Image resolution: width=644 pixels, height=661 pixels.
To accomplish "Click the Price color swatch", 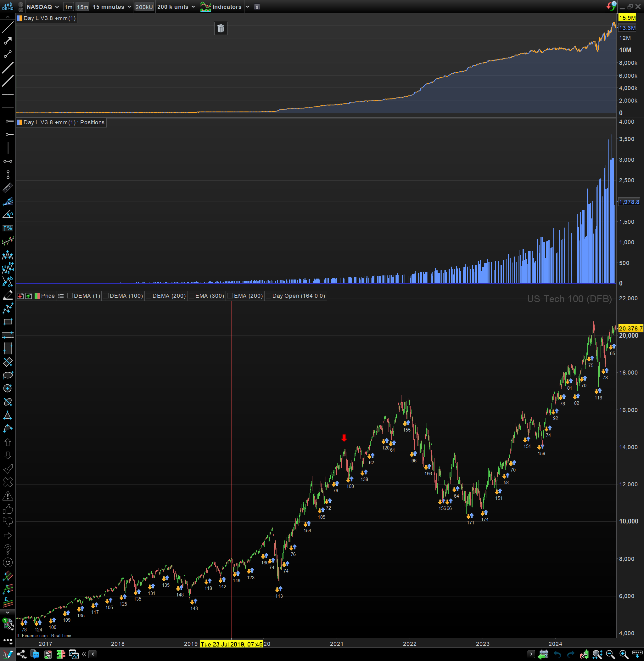I will click(37, 296).
